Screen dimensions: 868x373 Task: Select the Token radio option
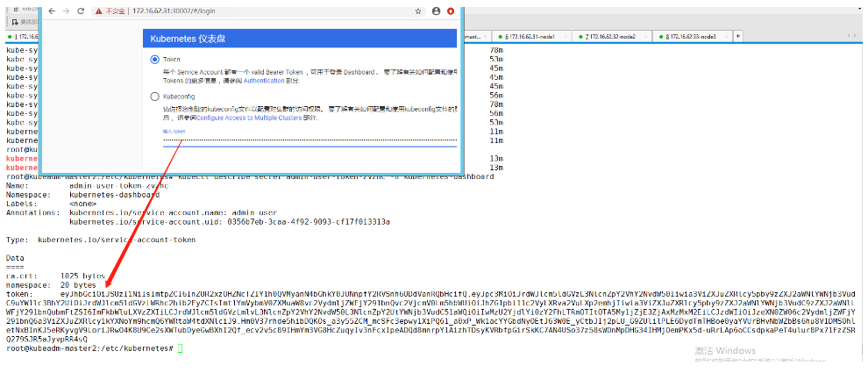coord(155,60)
